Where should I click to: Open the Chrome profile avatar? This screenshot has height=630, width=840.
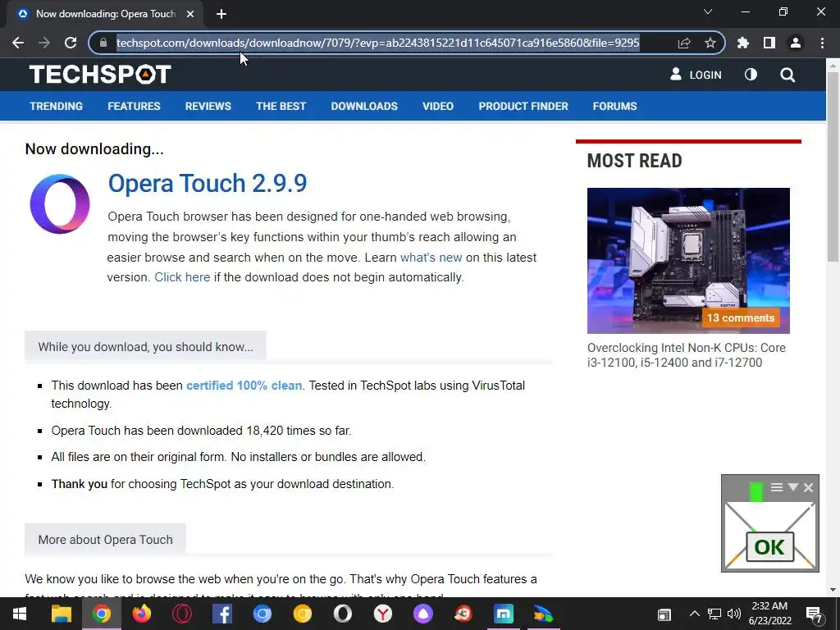tap(796, 43)
